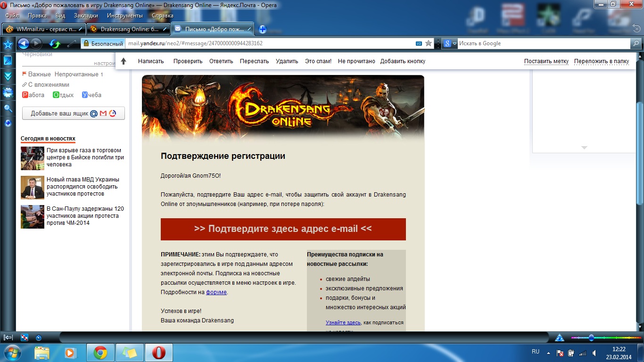
Task: Open the Windows Start menu
Action: 12,353
